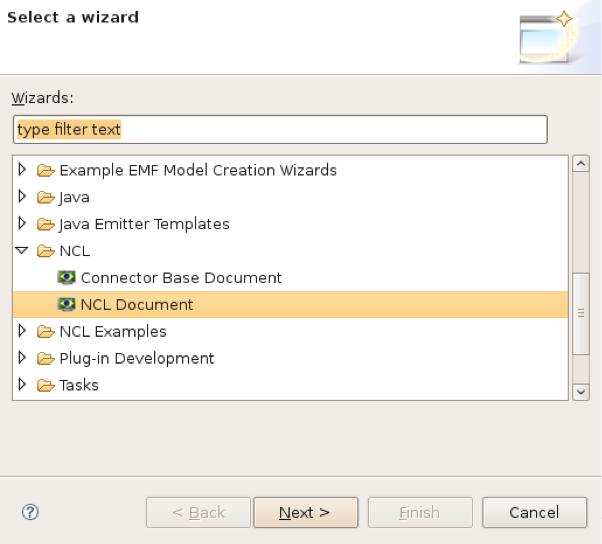
Task: Select the NCL Document wizard entry
Action: [136, 305]
